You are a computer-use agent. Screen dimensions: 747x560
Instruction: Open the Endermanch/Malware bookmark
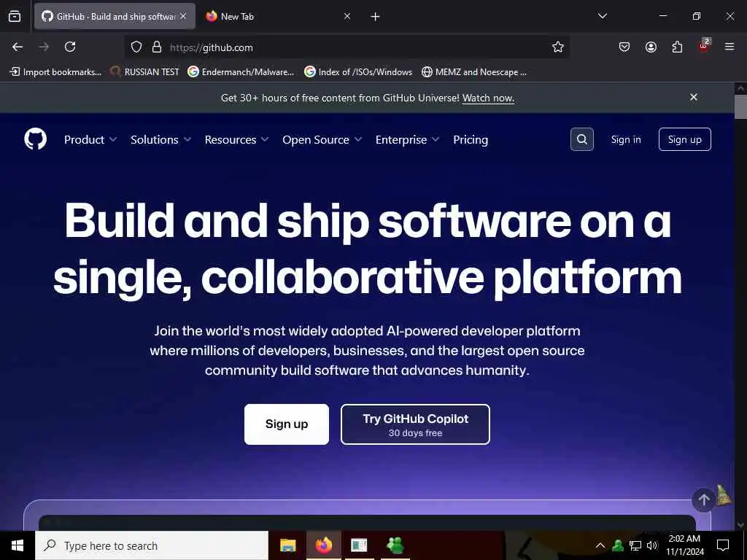click(x=241, y=72)
